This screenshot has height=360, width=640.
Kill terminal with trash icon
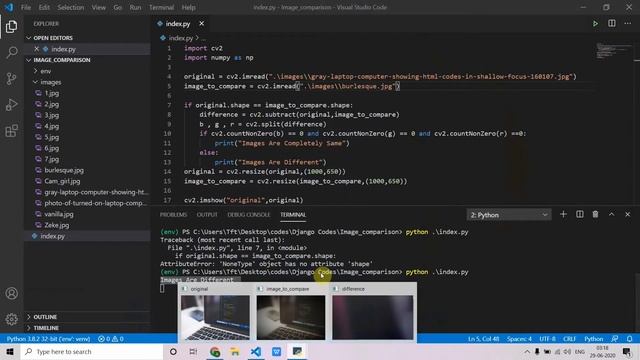click(x=596, y=214)
